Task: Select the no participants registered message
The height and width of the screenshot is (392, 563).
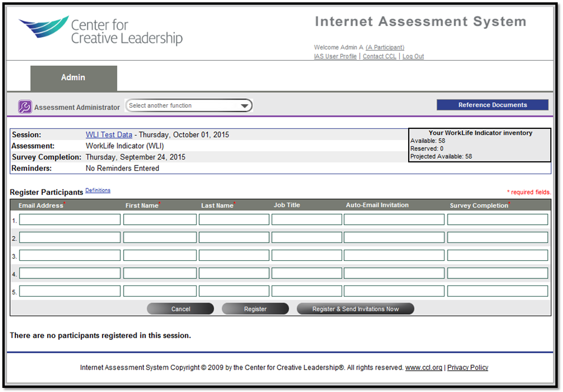Action: pos(100,335)
